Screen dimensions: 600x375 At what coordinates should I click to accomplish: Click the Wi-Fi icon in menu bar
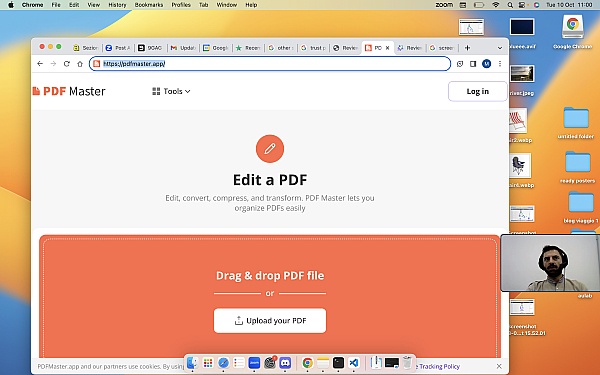click(496, 5)
